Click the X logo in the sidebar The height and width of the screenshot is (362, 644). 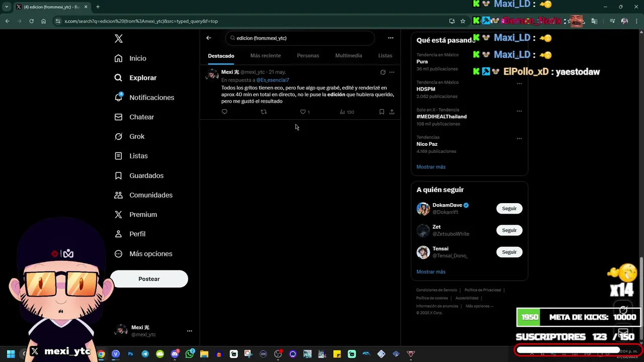pos(119,39)
